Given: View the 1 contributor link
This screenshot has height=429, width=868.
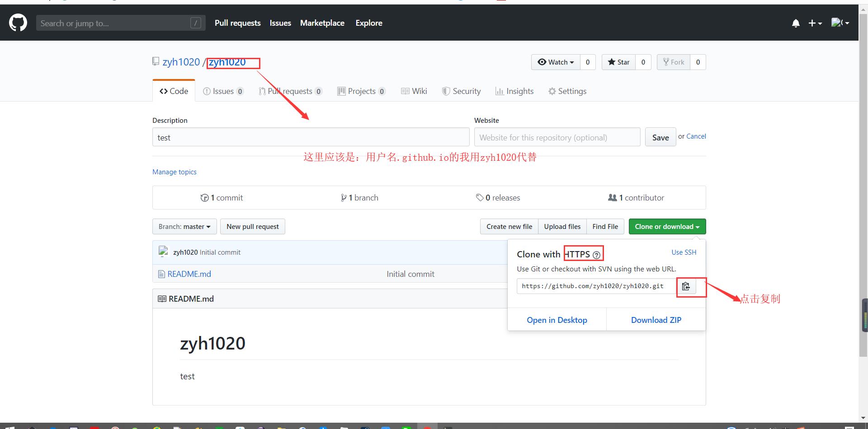Looking at the screenshot, I should tap(636, 198).
